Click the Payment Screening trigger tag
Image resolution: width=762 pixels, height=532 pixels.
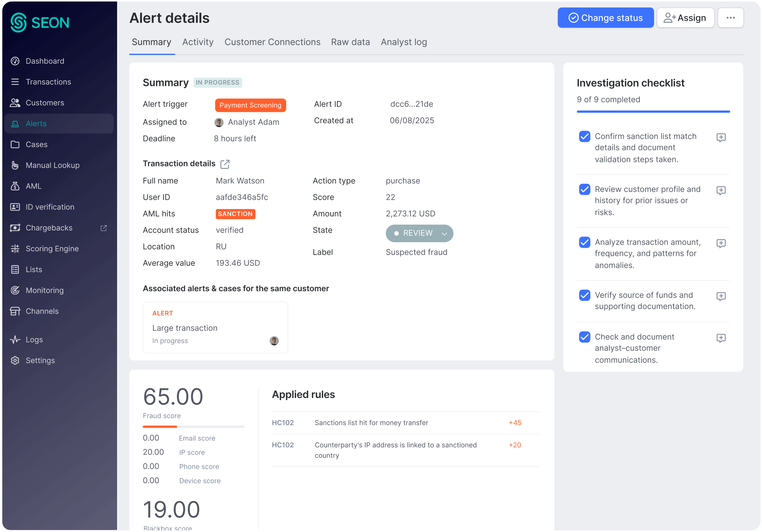[x=250, y=105]
